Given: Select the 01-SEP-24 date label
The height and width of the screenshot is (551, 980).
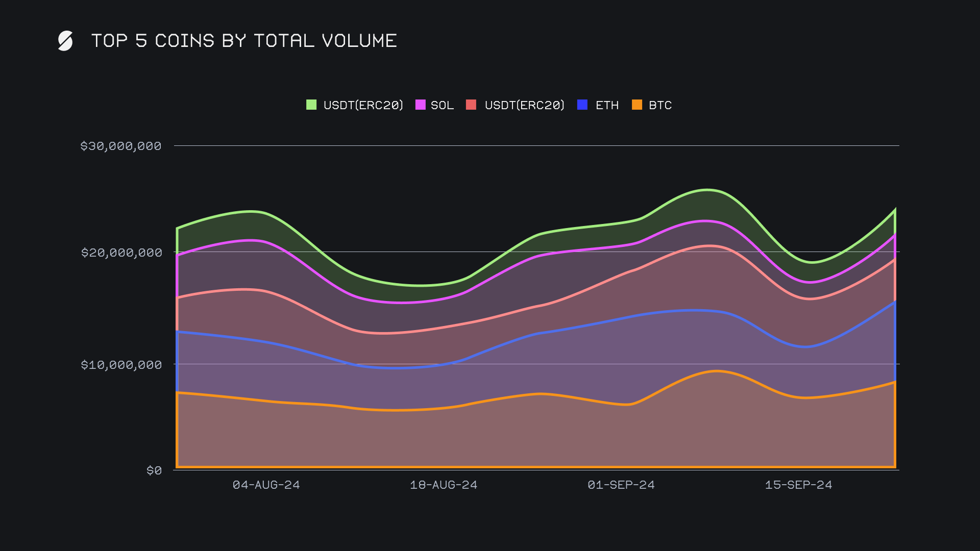Looking at the screenshot, I should pyautogui.click(x=621, y=485).
